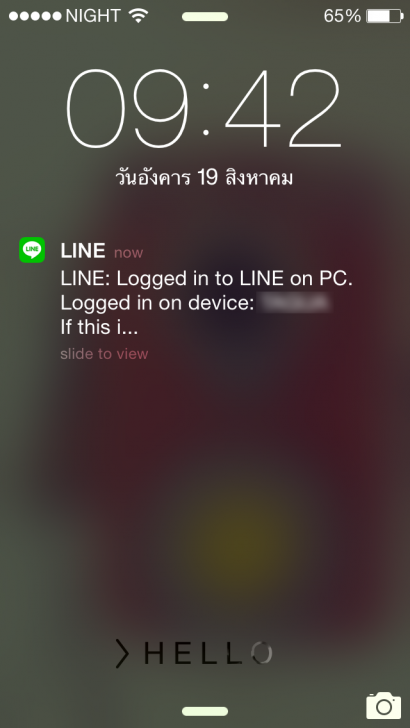Tap the 'now' notification timestamp
Viewport: 410px width, 728px height.
coord(129,253)
